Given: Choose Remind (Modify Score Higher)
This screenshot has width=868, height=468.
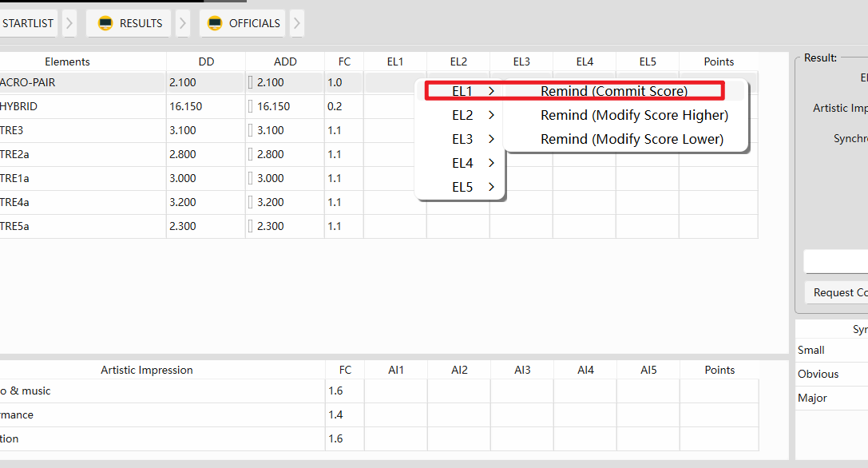Looking at the screenshot, I should click(634, 115).
